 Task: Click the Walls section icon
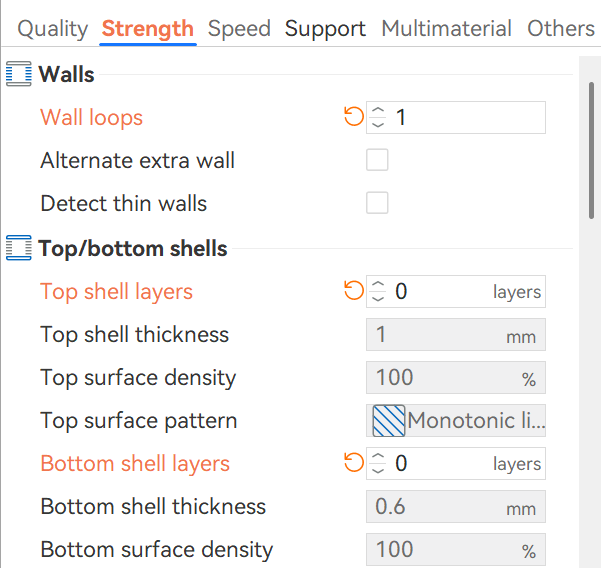pos(19,74)
